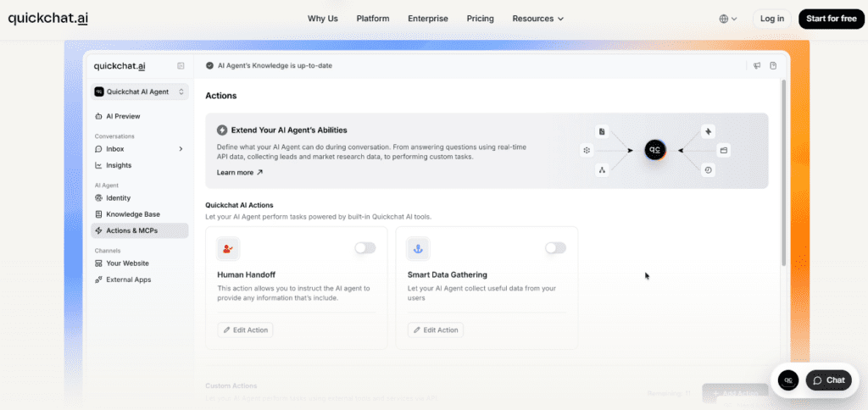Open the Chat widget button
The height and width of the screenshot is (410, 868).
point(829,380)
